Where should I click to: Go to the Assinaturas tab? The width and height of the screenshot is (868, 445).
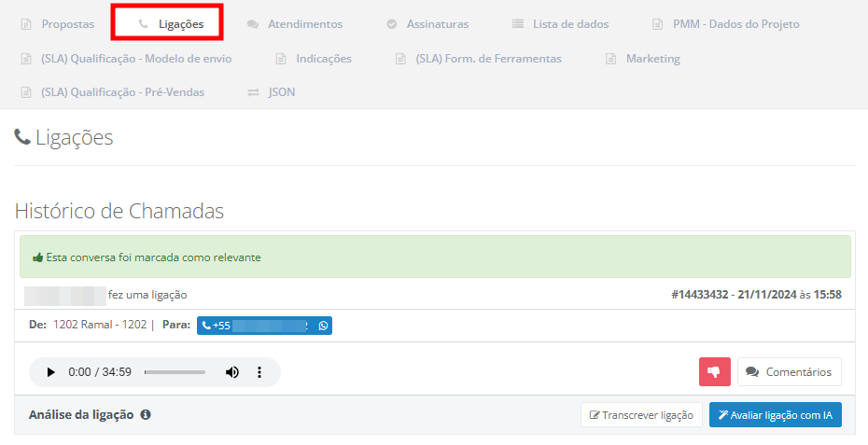(427, 24)
